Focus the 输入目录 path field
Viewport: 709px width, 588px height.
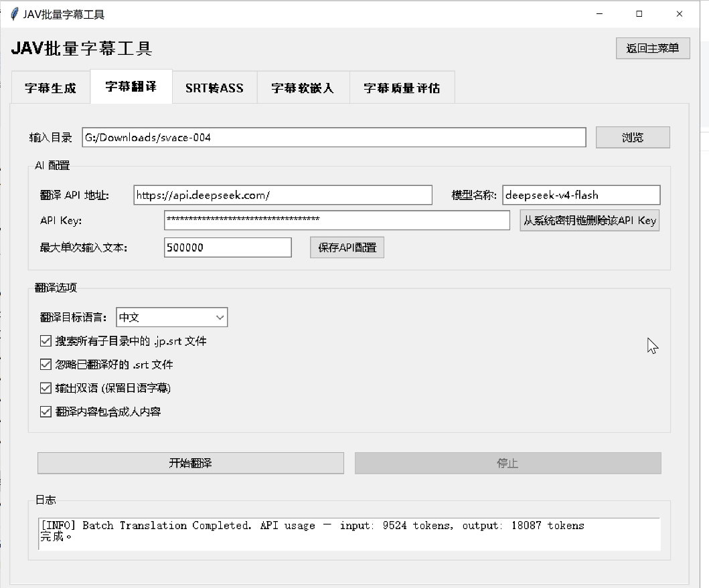334,137
